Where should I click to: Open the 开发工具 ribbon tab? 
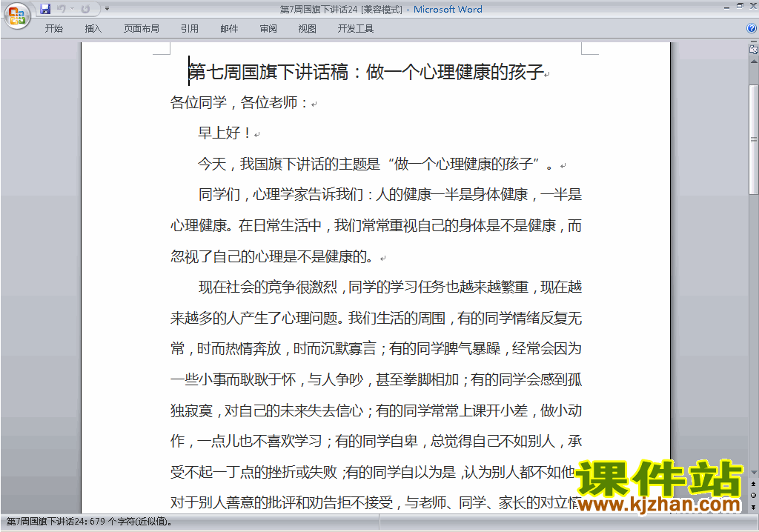tap(356, 29)
